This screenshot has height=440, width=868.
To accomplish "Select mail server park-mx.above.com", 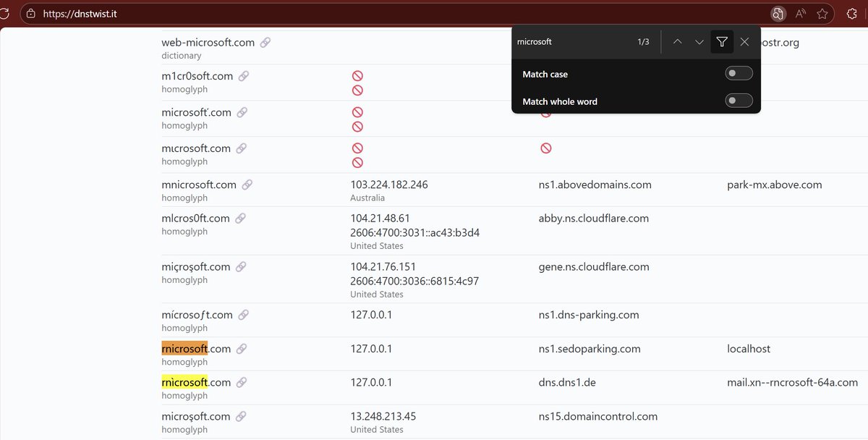I will [775, 185].
